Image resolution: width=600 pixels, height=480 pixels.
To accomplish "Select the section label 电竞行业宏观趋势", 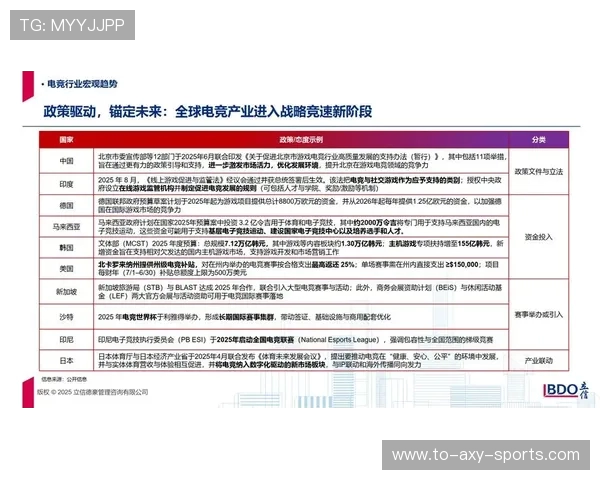I will point(82,84).
